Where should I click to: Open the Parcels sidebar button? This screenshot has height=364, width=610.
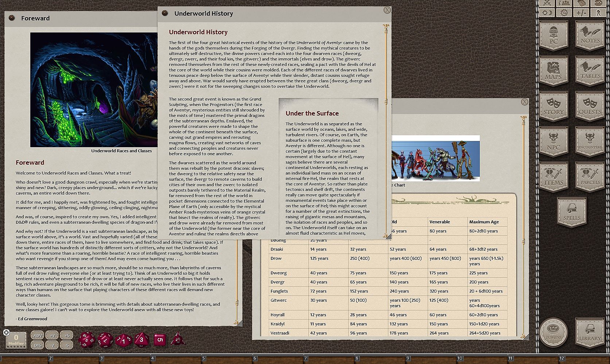tap(590, 177)
